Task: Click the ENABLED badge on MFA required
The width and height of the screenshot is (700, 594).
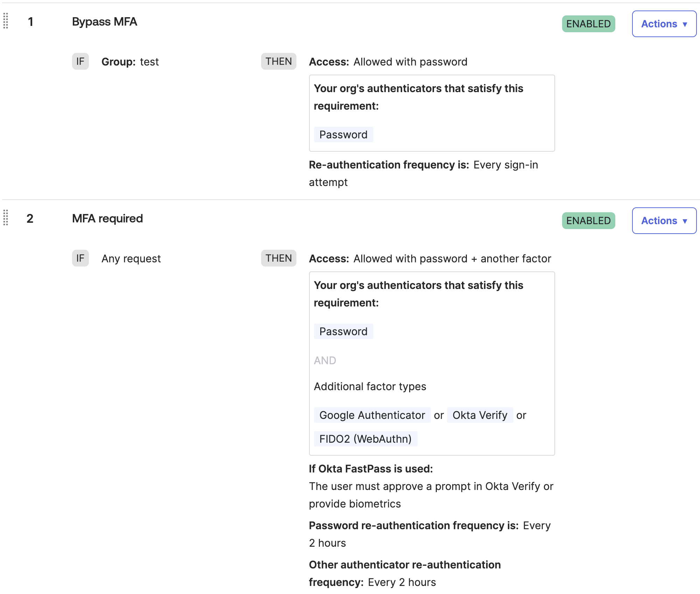Action: point(588,221)
